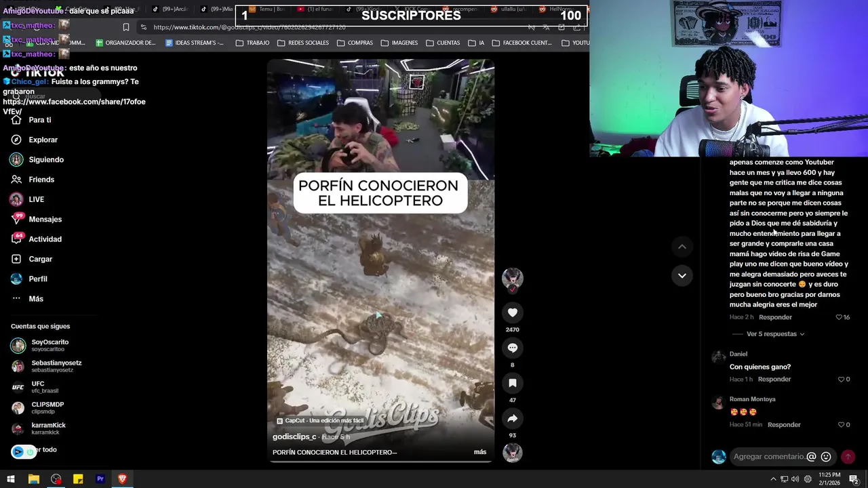Open Premiere Pro from the taskbar
This screenshot has height=488, width=868.
100,479
